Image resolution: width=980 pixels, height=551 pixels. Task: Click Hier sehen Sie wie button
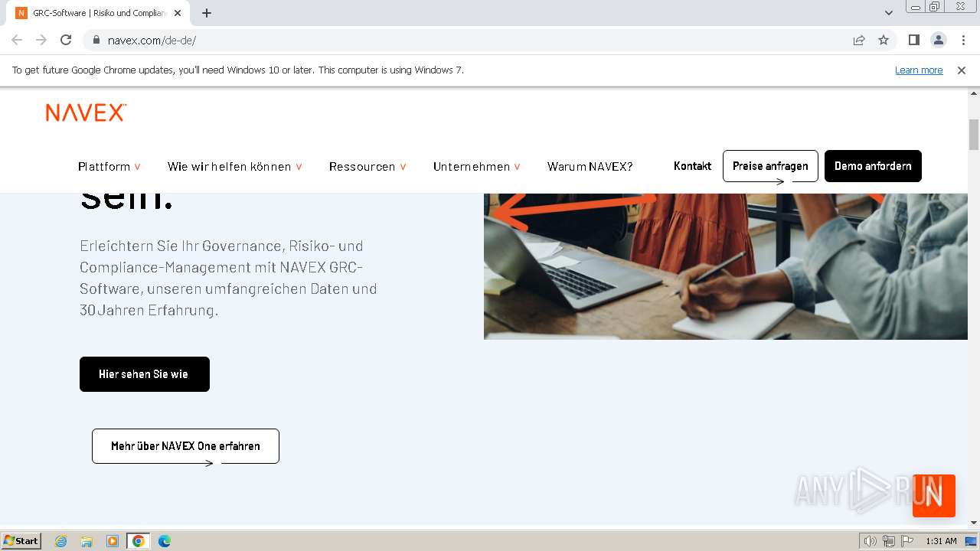(x=145, y=374)
